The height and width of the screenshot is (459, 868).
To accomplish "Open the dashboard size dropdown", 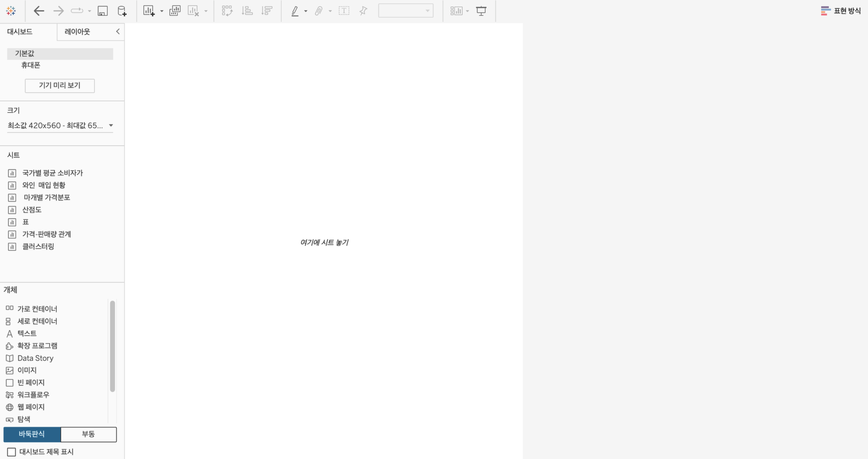I will pyautogui.click(x=111, y=125).
